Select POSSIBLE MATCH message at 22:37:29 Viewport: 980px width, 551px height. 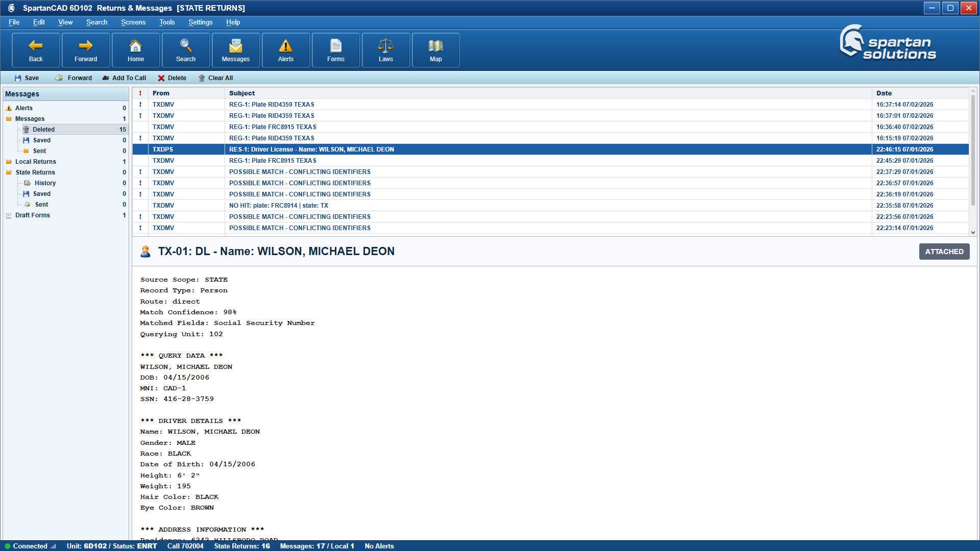551,172
